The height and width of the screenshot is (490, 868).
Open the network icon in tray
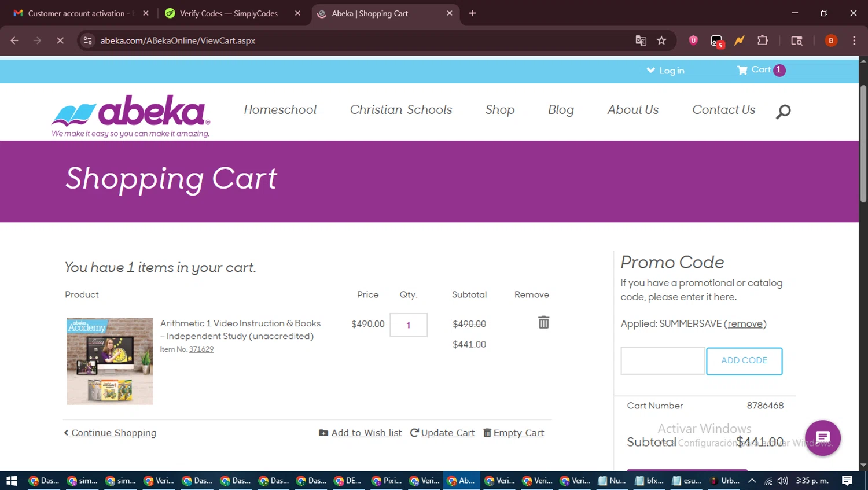tap(768, 481)
